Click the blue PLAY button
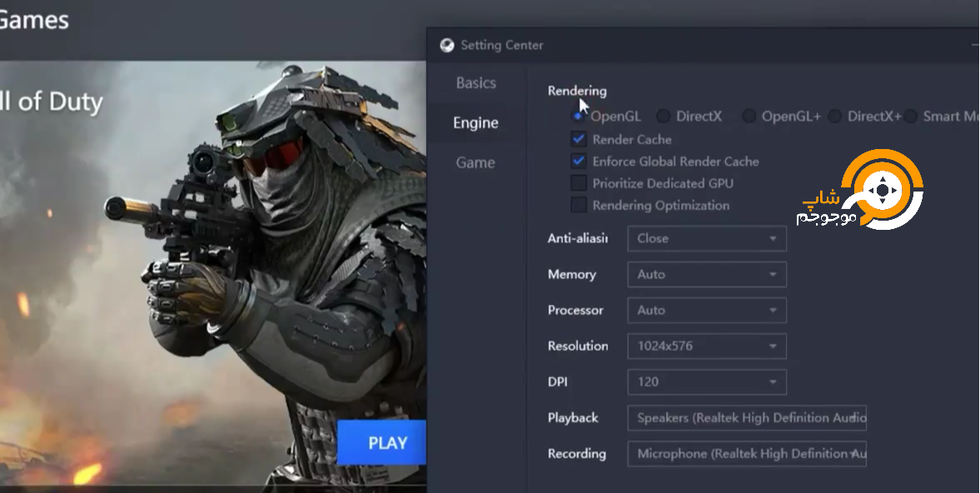Image resolution: width=980 pixels, height=493 pixels. (382, 443)
